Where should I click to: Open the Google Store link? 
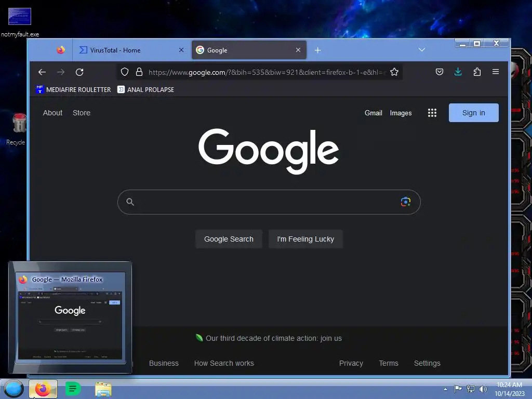82,113
